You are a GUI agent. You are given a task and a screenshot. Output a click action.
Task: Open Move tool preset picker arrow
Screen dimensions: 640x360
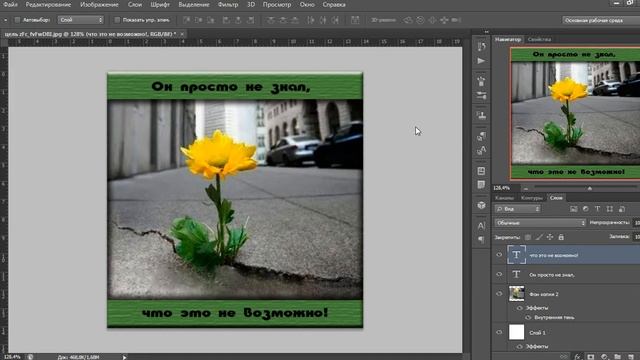(5, 20)
